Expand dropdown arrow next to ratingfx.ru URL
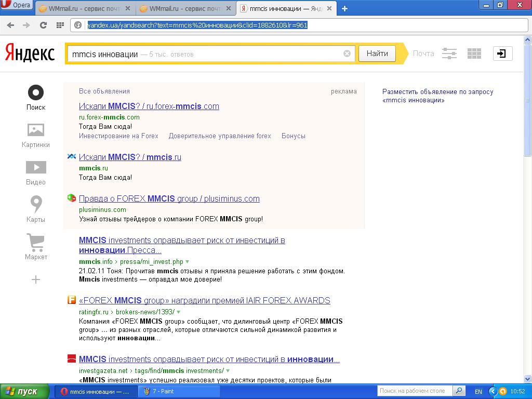Screen dimensions: 532x399 click(x=179, y=312)
